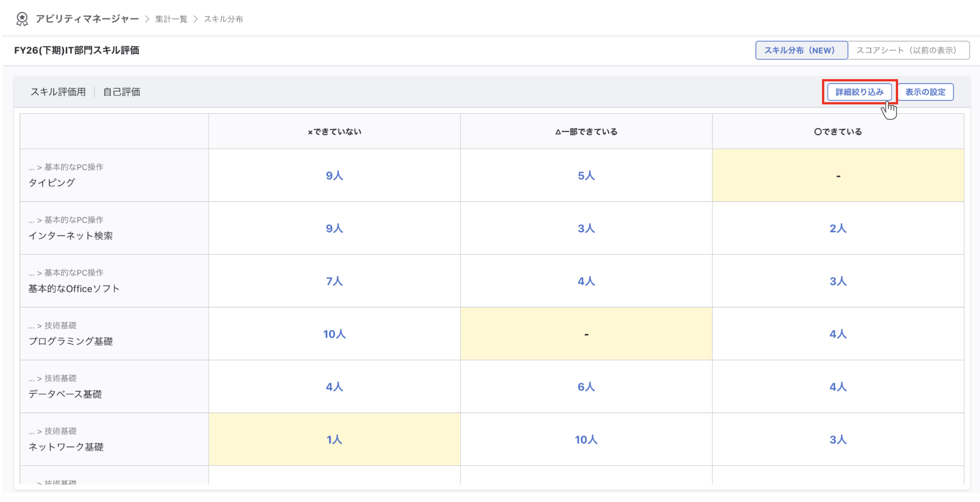Switch to スコアシート（以前の表示）tab
This screenshot has width=980, height=502.
click(908, 50)
